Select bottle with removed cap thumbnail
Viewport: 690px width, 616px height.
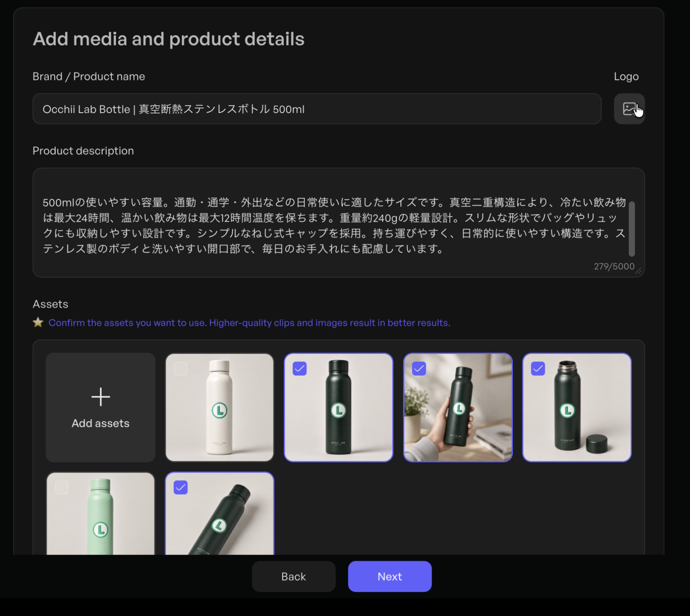tap(577, 407)
